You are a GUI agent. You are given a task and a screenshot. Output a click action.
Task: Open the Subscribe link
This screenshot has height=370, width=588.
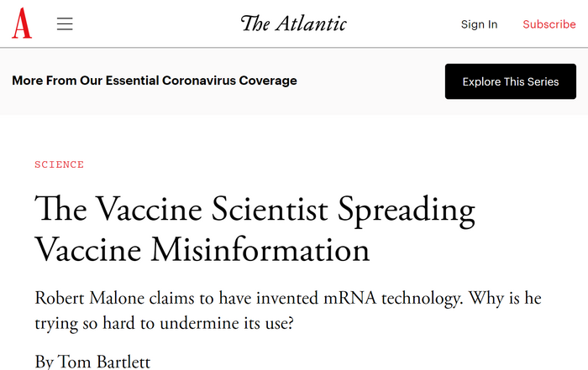point(549,24)
